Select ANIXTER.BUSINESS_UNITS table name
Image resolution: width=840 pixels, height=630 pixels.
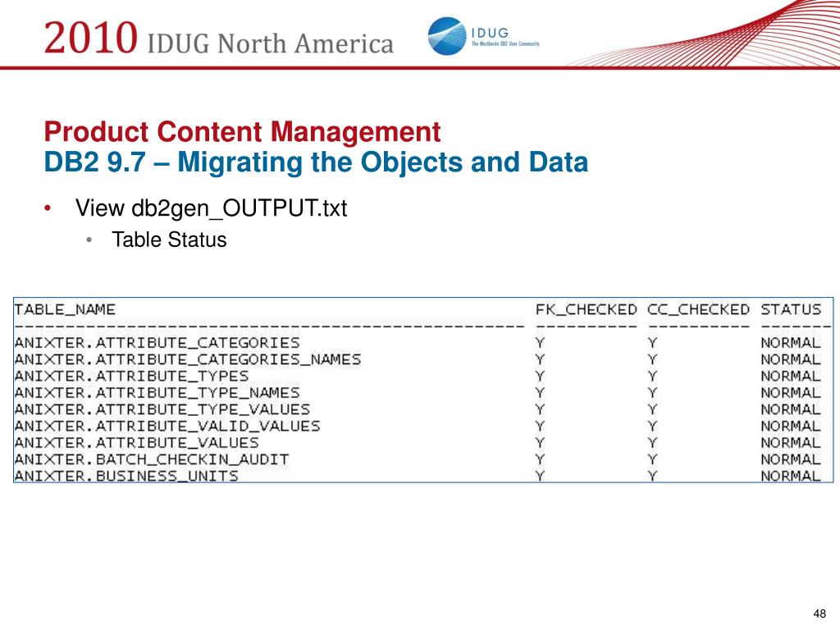[x=126, y=476]
